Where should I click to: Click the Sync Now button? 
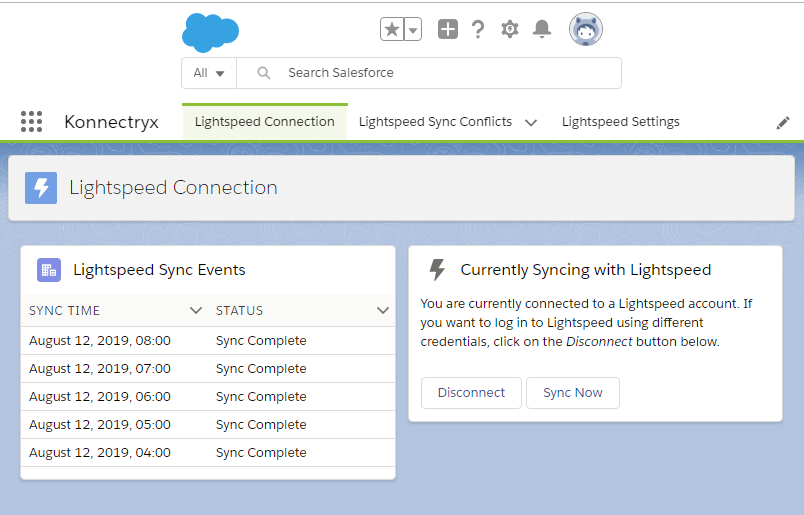coord(572,393)
